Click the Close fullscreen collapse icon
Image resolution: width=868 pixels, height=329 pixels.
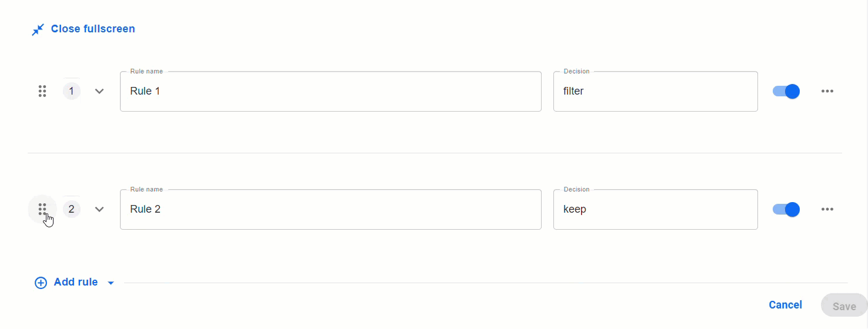[x=38, y=29]
